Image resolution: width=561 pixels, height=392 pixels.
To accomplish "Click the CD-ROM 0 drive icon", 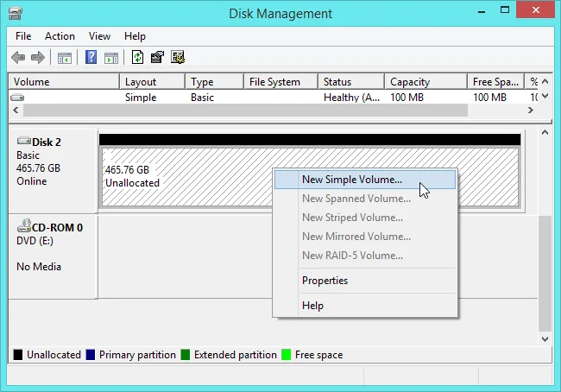I will pyautogui.click(x=24, y=225).
